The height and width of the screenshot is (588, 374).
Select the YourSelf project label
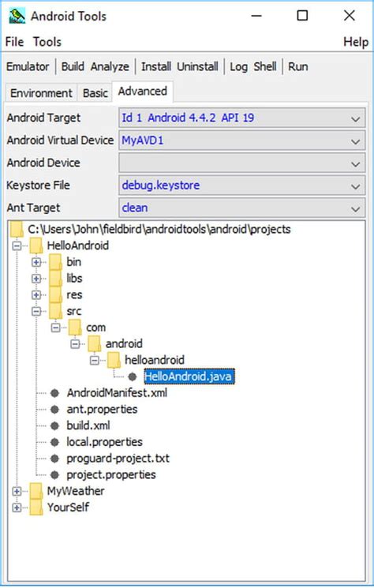click(68, 507)
